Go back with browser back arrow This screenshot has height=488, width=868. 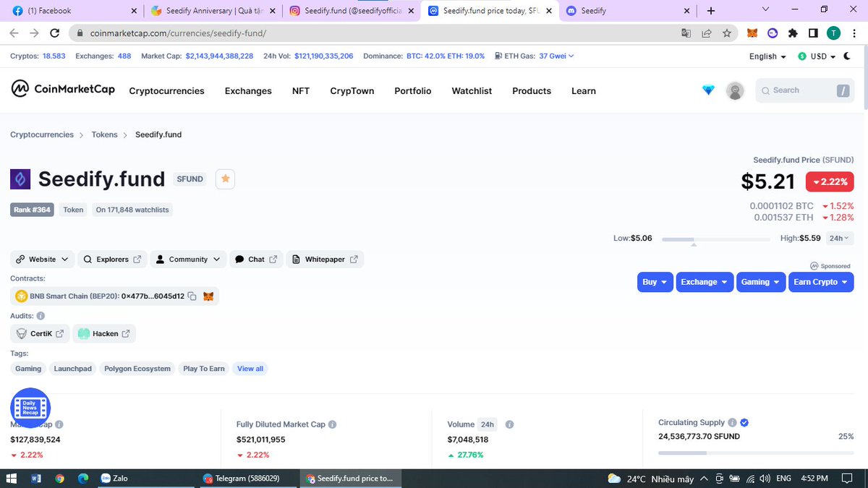point(14,33)
